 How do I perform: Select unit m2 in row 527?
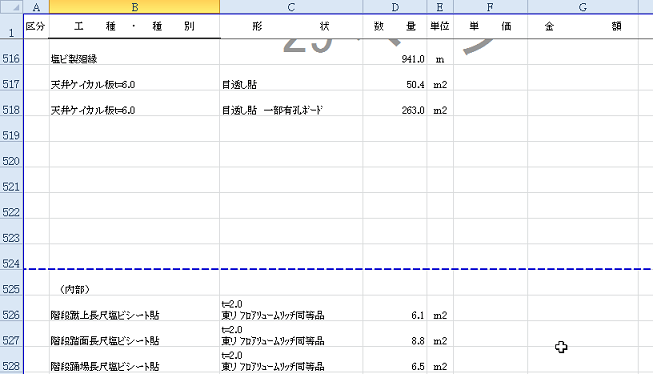coord(440,334)
